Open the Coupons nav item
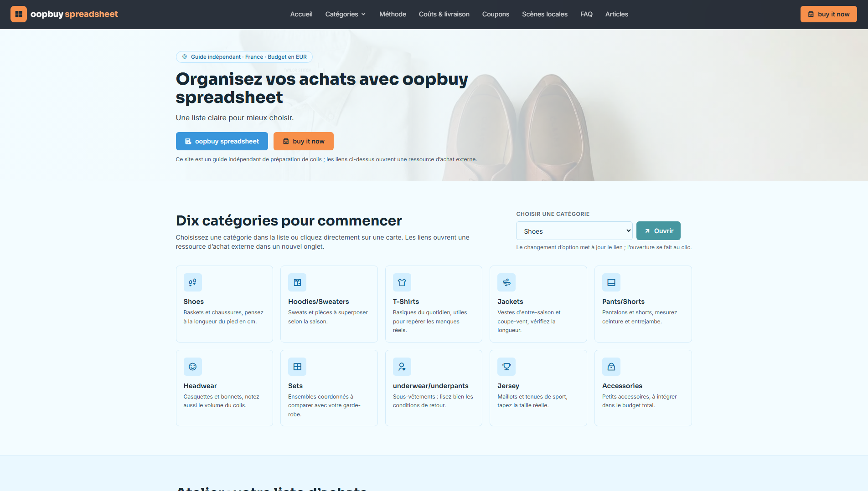 point(496,14)
